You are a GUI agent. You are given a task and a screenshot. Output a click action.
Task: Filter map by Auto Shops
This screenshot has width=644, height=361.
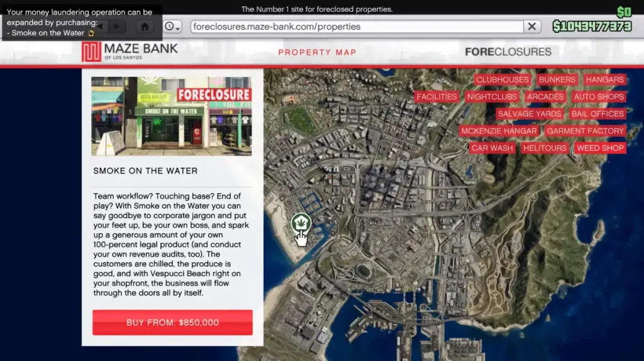pos(599,97)
